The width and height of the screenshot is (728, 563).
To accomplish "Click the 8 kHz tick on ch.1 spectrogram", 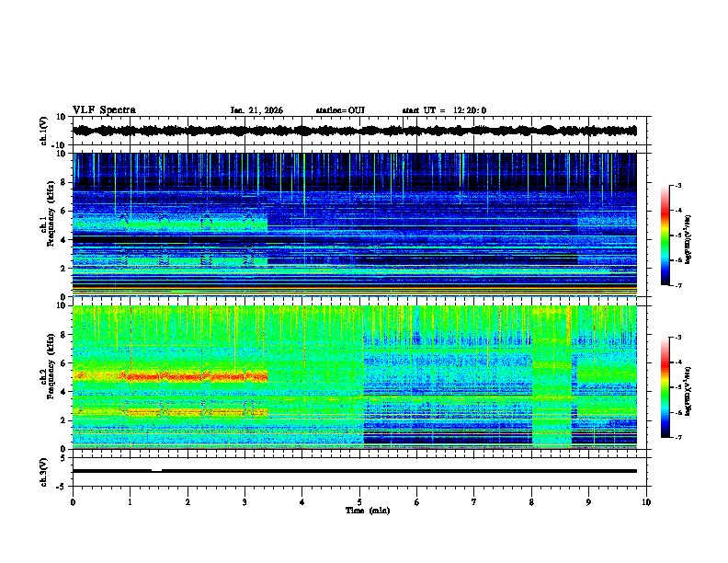I will (x=64, y=182).
